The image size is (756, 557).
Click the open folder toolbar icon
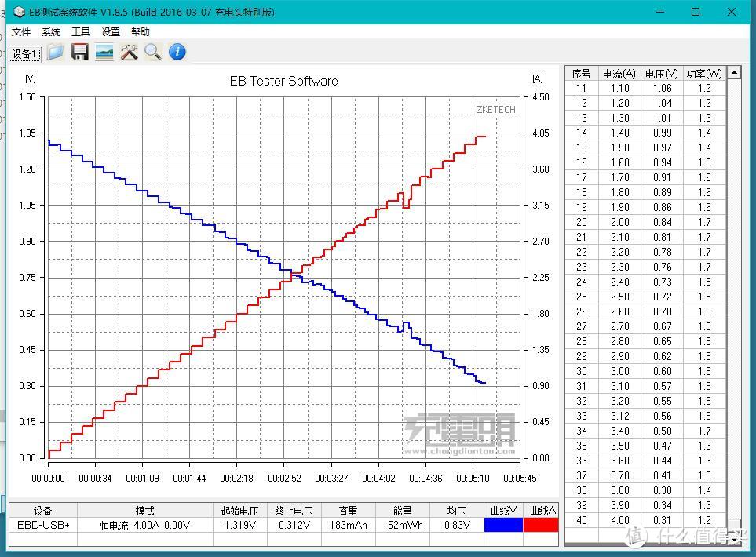tap(56, 52)
